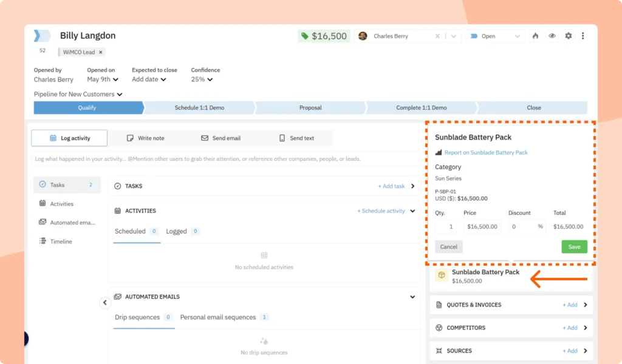Image resolution: width=622 pixels, height=364 pixels.
Task: Expand the Open status dropdown
Action: [494, 36]
